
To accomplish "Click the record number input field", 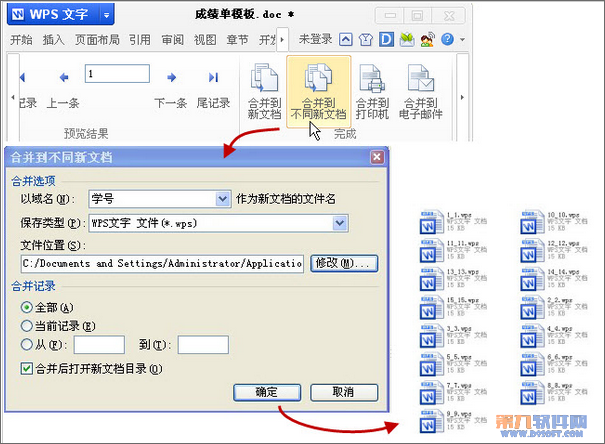I will click(117, 74).
